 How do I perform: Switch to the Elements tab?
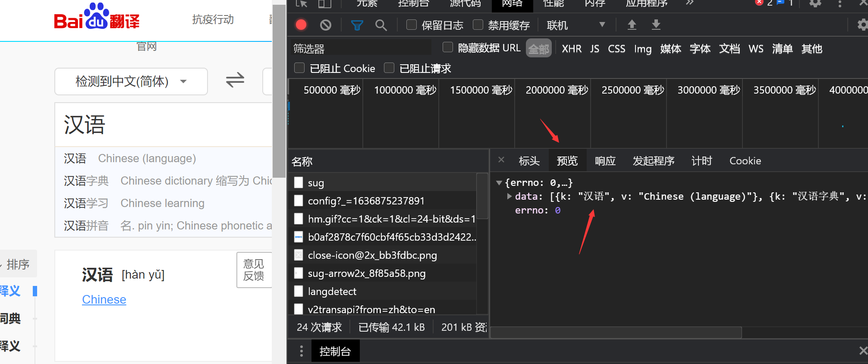(x=367, y=3)
